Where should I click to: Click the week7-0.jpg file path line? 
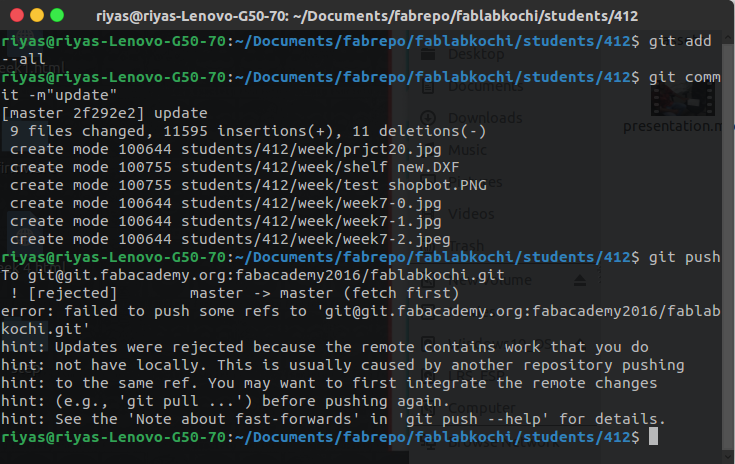pyautogui.click(x=225, y=203)
